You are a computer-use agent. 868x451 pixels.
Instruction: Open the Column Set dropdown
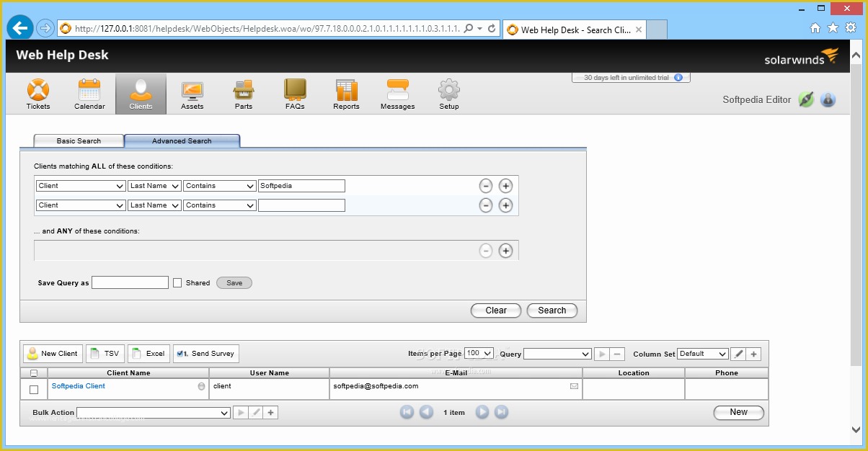click(x=703, y=354)
